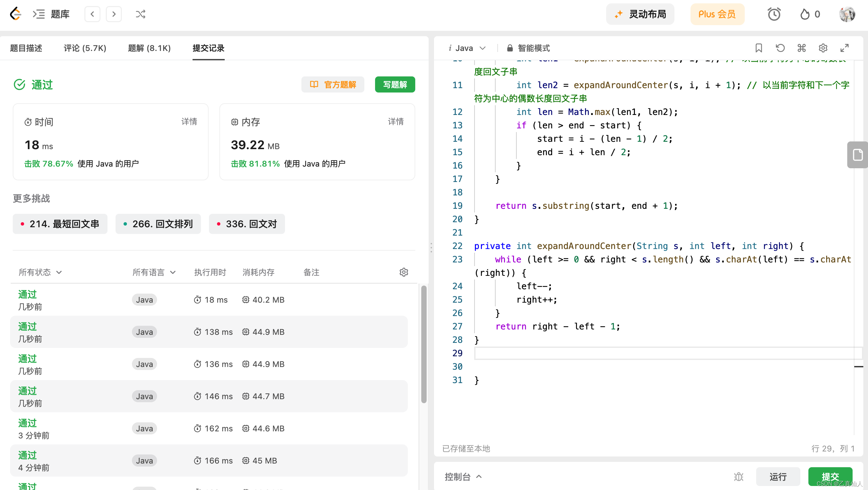This screenshot has height=490, width=868.
Task: Click code line 19 return statement
Action: 587,206
